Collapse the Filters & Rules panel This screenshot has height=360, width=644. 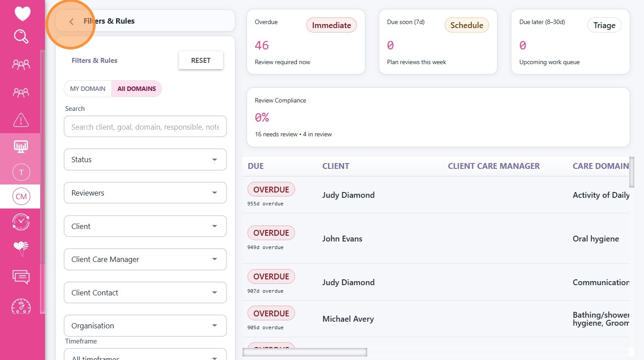point(71,21)
